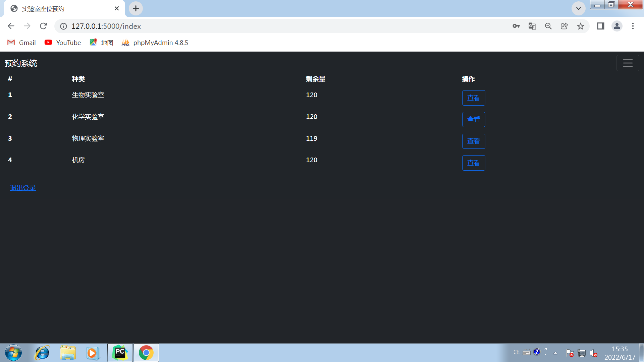The height and width of the screenshot is (362, 644).
Task: Click 退出登录 to log out
Action: (22, 188)
